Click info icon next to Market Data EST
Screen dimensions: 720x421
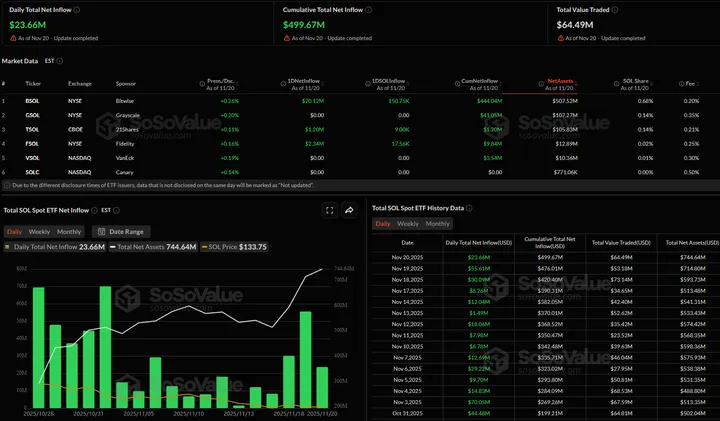click(x=60, y=60)
